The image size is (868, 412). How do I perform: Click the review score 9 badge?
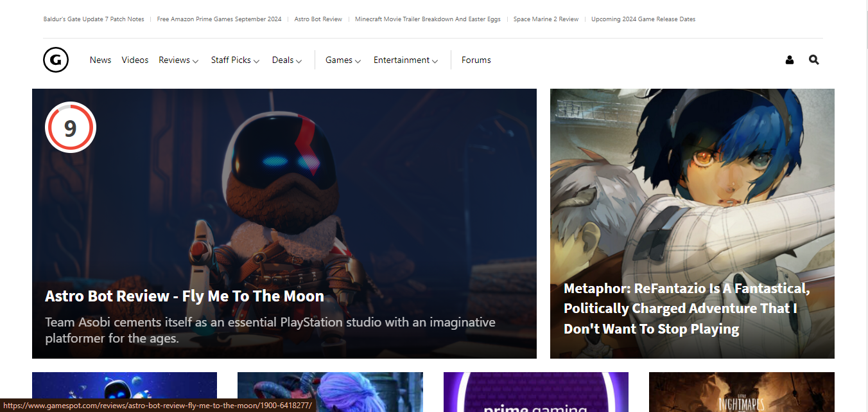click(x=71, y=128)
